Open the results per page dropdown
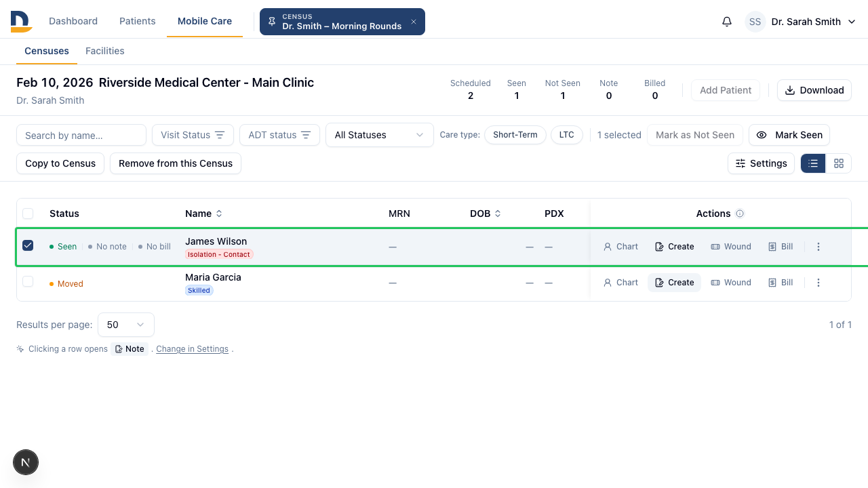Image resolution: width=868 pixels, height=488 pixels. pyautogui.click(x=126, y=325)
